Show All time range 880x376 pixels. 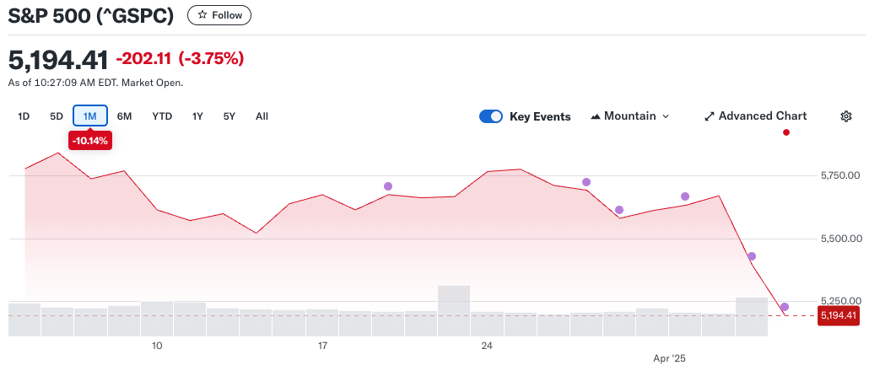(262, 117)
